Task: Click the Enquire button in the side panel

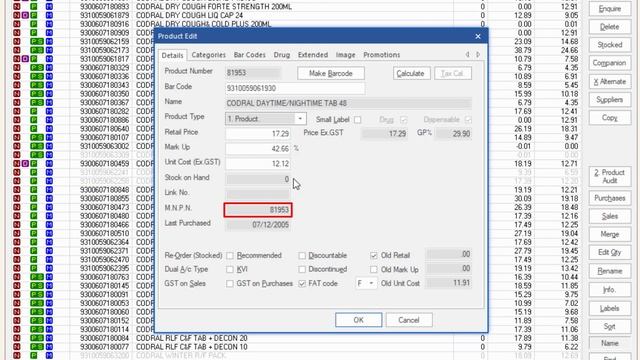Action: tap(609, 9)
